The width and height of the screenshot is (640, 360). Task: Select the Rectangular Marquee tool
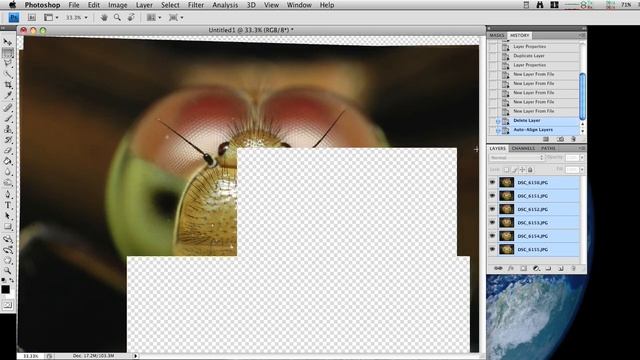(7, 53)
